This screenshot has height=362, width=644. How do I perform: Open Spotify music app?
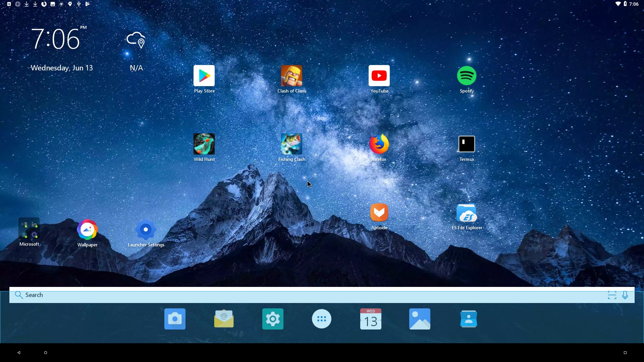click(467, 76)
